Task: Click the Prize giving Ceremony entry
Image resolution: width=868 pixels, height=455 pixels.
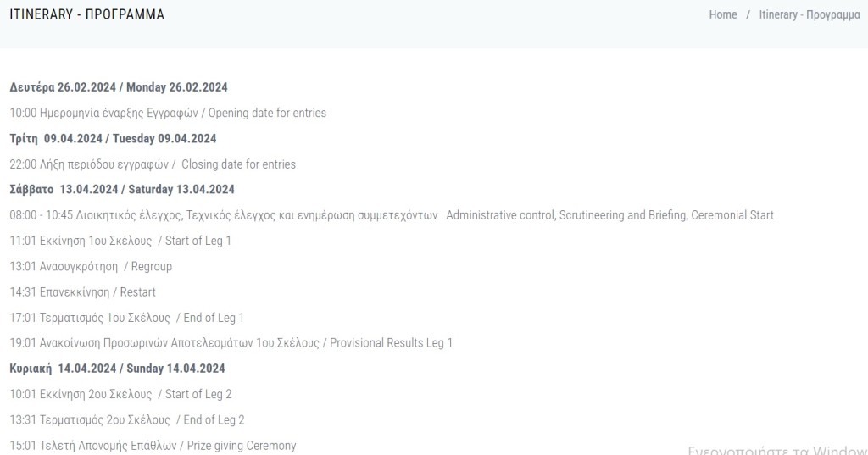Action: pyautogui.click(x=153, y=446)
